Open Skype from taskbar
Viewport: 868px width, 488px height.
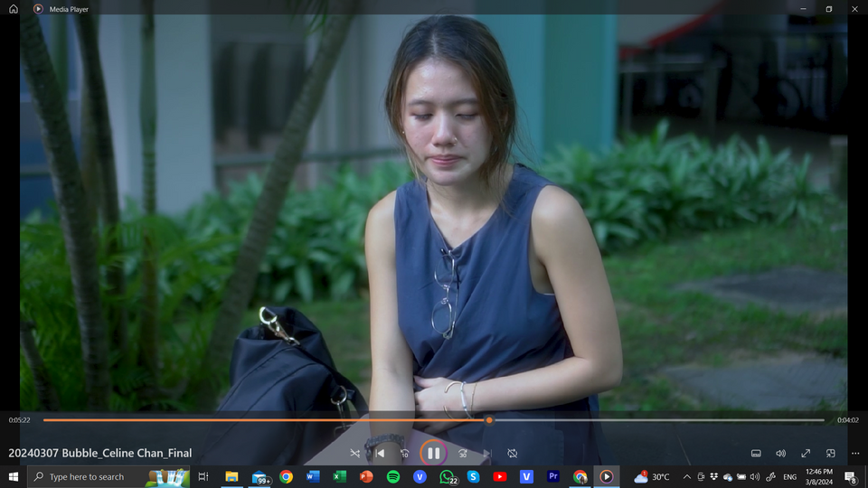click(x=473, y=476)
